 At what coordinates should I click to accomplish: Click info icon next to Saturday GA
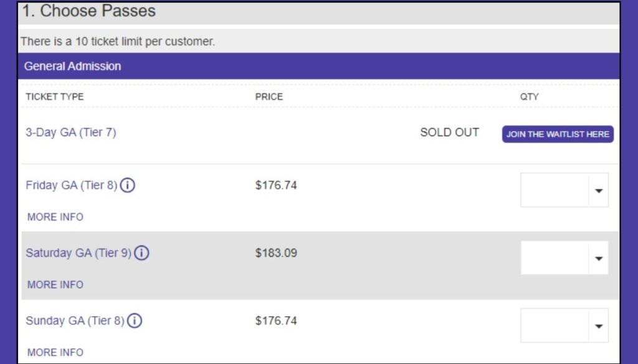[141, 253]
